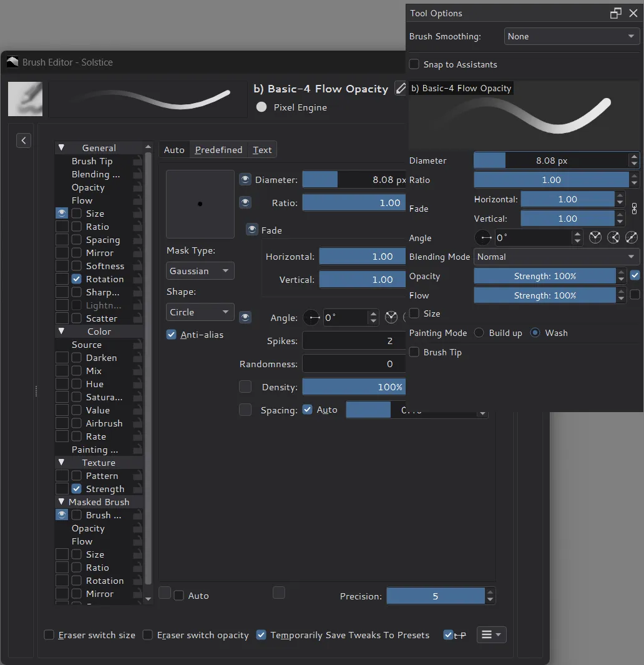
Task: Enable the Auto checkbox beside Precision
Action: (179, 596)
